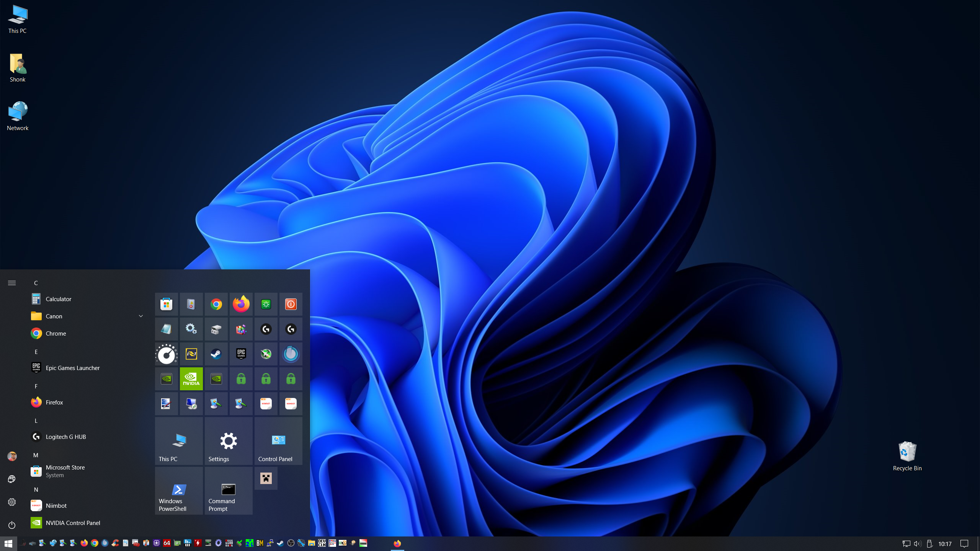Open the Minecraft creeper tile
The height and width of the screenshot is (551, 980).
(266, 478)
